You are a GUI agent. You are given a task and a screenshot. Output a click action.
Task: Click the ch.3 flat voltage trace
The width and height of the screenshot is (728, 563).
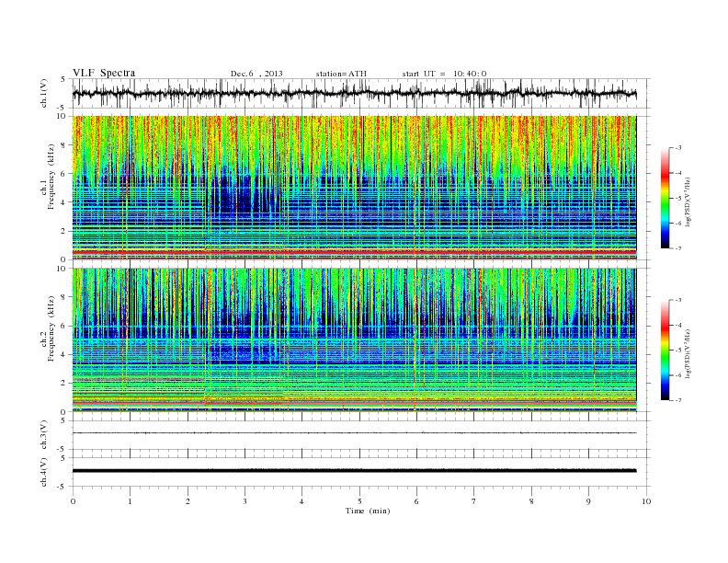pyautogui.click(x=354, y=433)
